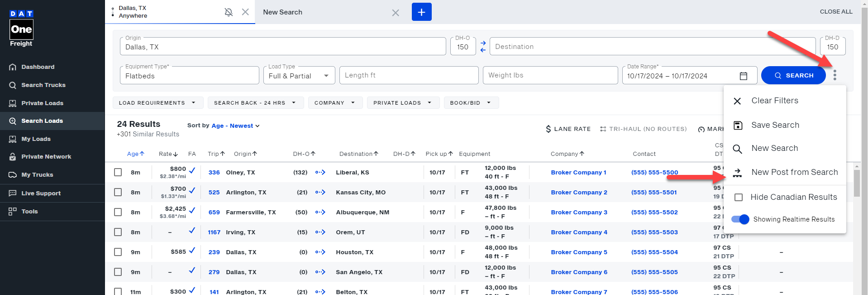868x295 pixels.
Task: Choose Save Search in the menu
Action: (x=785, y=125)
